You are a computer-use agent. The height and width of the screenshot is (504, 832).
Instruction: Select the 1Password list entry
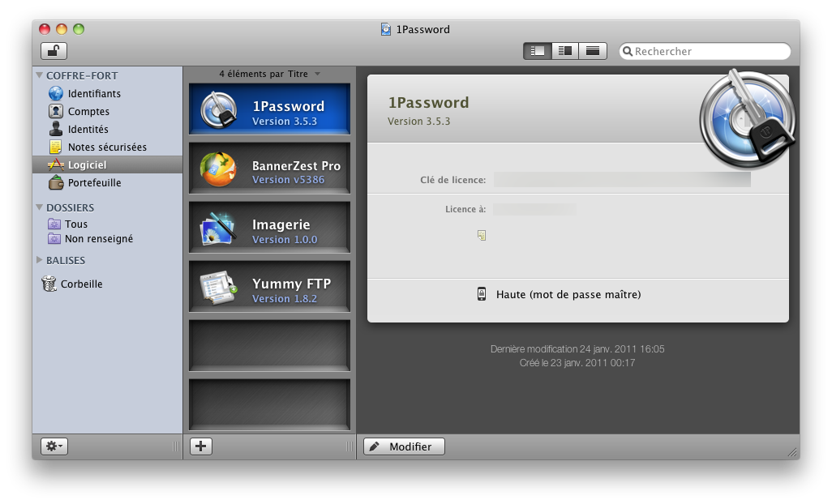click(x=269, y=109)
